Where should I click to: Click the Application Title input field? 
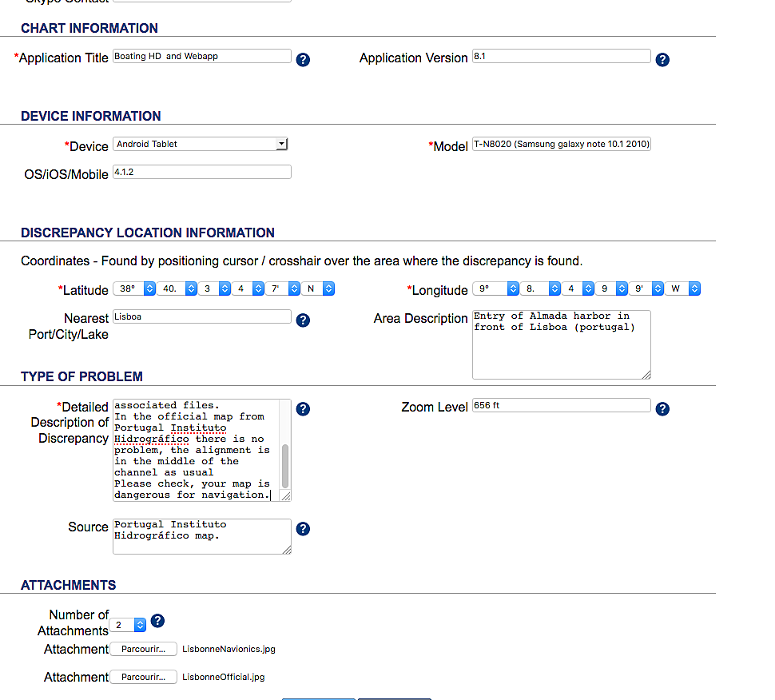click(x=202, y=56)
